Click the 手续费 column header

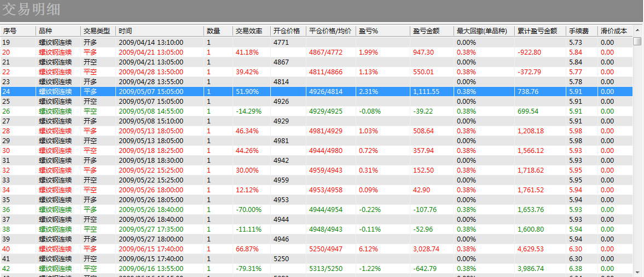click(581, 31)
